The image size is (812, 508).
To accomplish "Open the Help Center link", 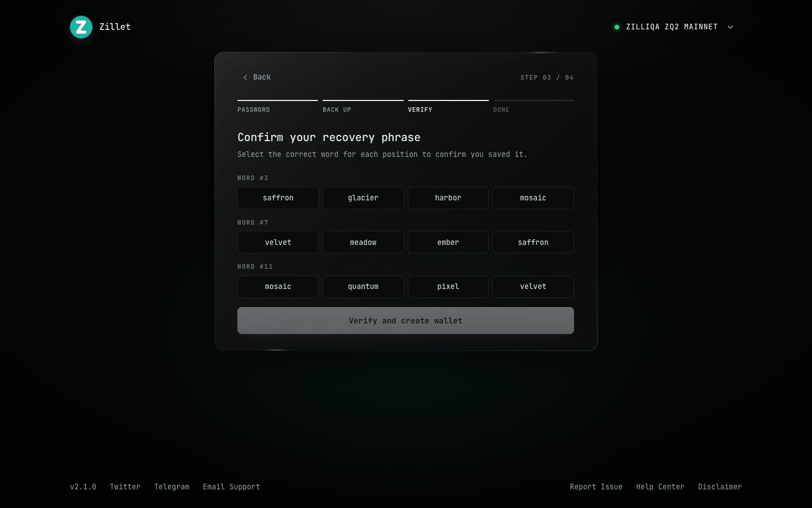I will [x=660, y=487].
